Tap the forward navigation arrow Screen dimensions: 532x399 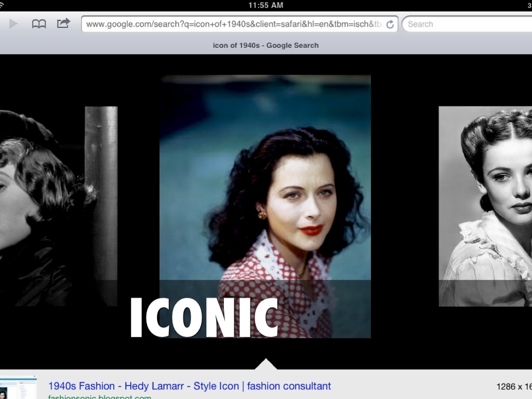click(x=14, y=24)
